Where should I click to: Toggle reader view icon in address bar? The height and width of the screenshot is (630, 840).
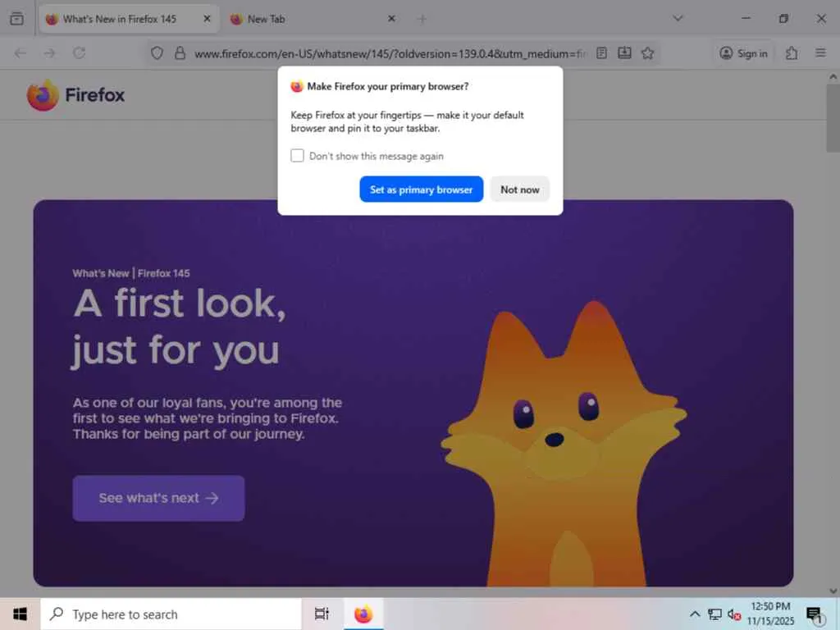pyautogui.click(x=601, y=53)
